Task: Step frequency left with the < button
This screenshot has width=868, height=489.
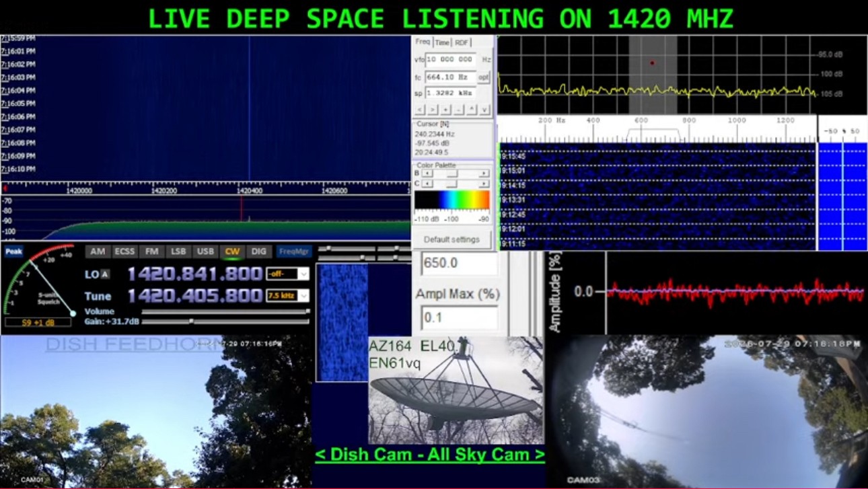Action: (419, 110)
